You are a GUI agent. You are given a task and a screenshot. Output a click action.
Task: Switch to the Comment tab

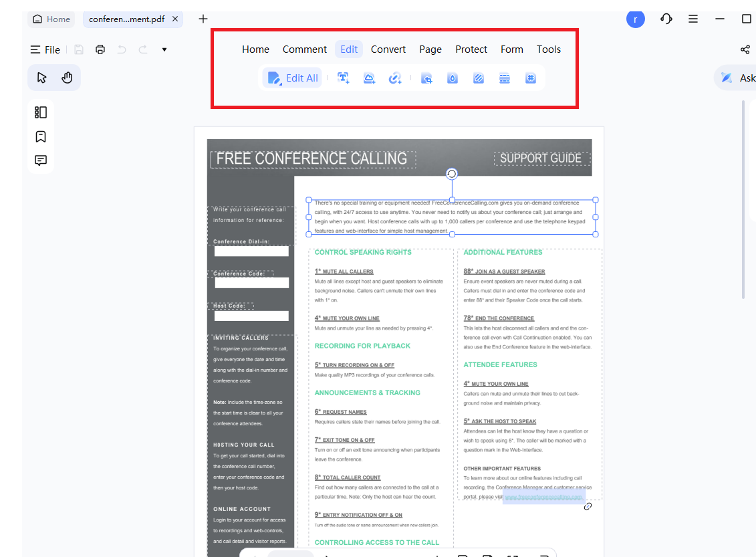[x=305, y=49]
